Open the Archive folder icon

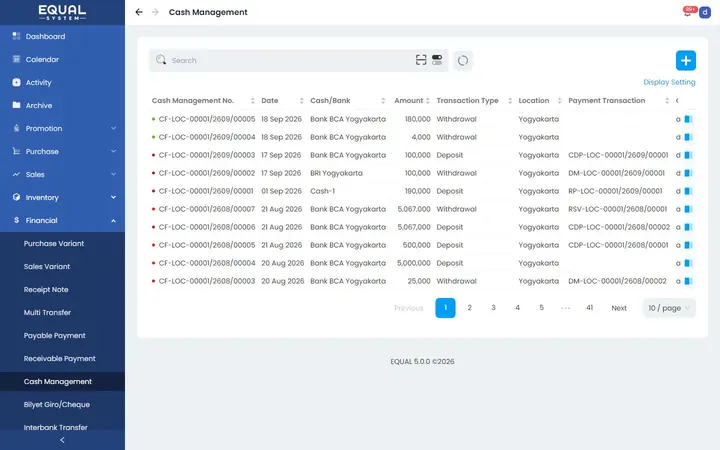(x=17, y=105)
